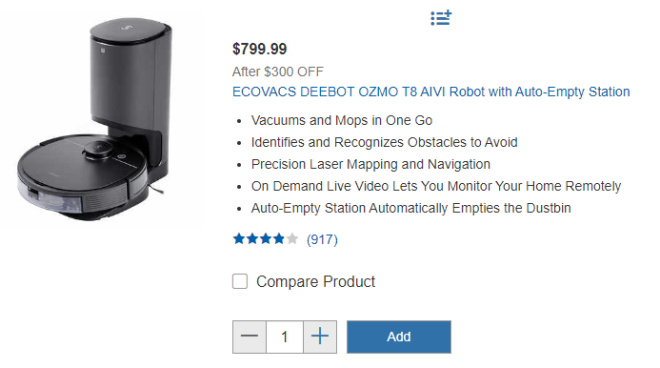Viewport: 660px width, 368px height.
Task: Click the After $300 OFF text
Action: 278,72
